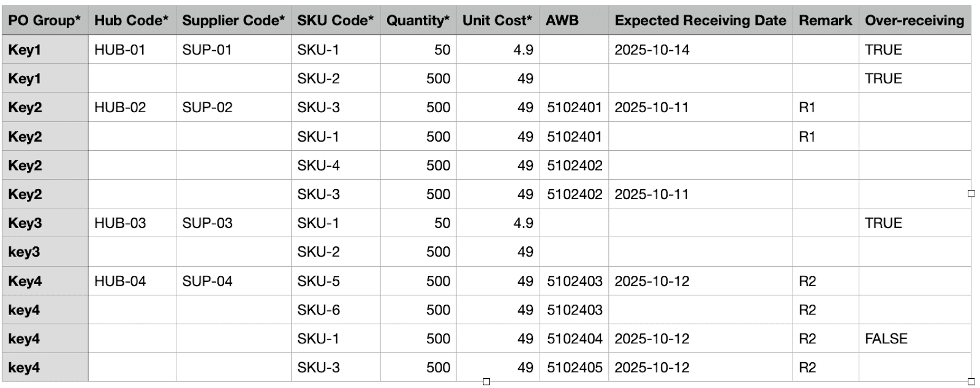Image resolution: width=980 pixels, height=388 pixels.
Task: Click the HUB-01 cell
Action: (x=120, y=50)
